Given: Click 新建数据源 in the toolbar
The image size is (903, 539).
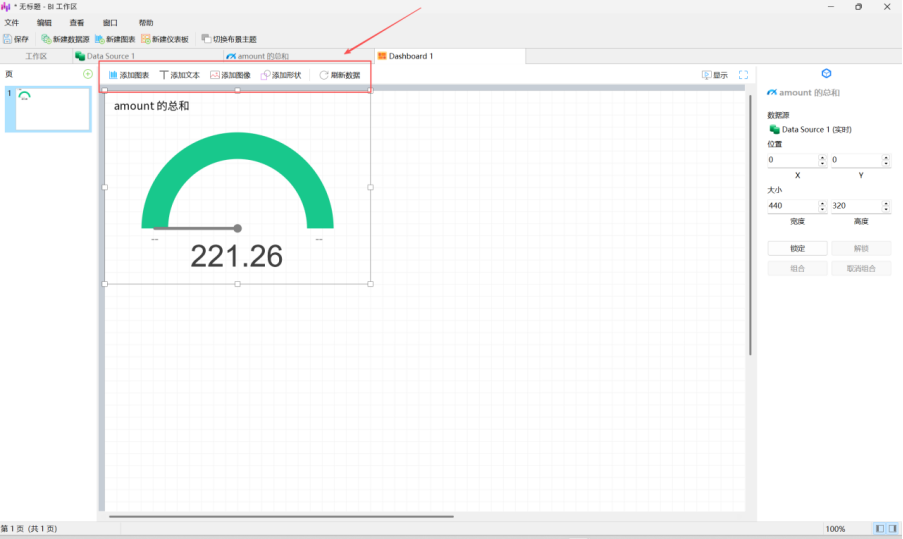Looking at the screenshot, I should 65,39.
